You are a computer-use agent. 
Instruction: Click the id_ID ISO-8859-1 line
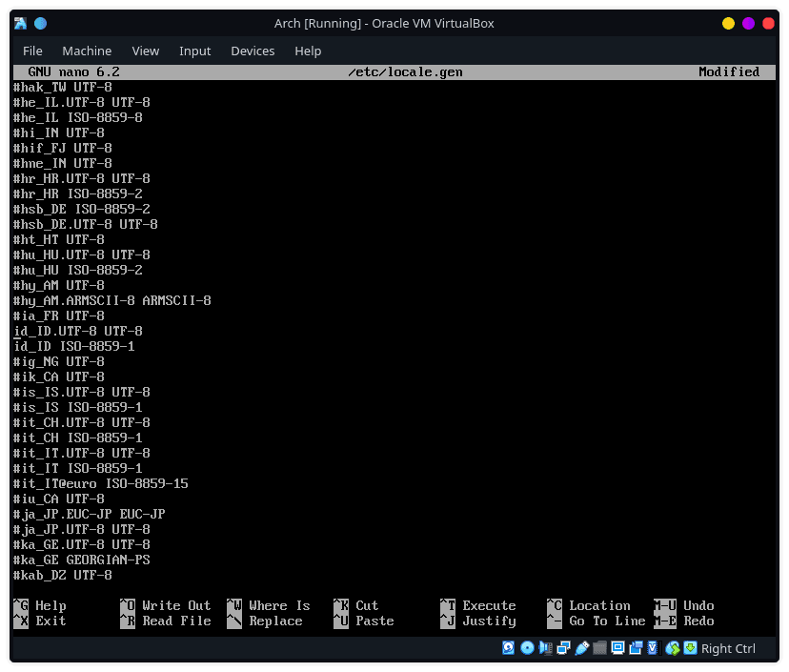click(74, 346)
